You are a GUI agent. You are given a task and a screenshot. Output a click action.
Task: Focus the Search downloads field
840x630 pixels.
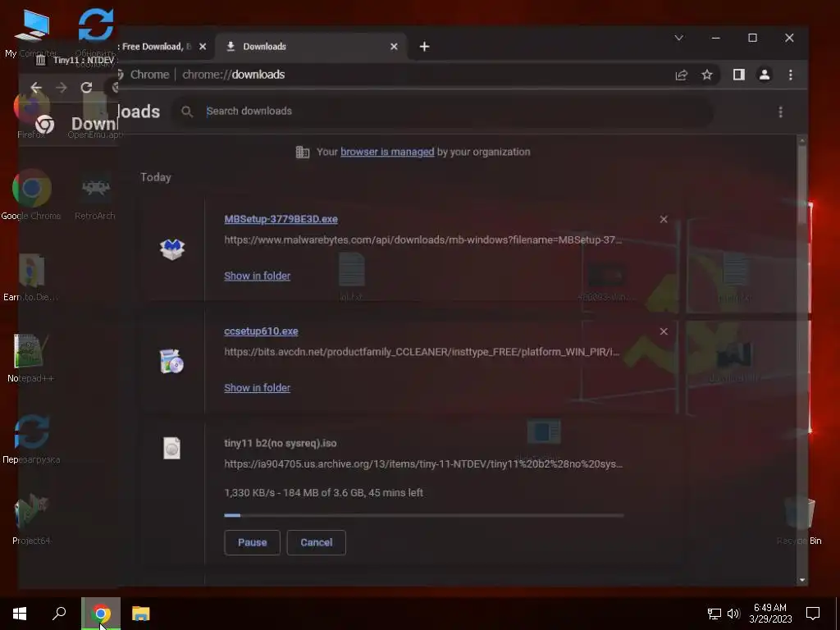click(x=442, y=112)
